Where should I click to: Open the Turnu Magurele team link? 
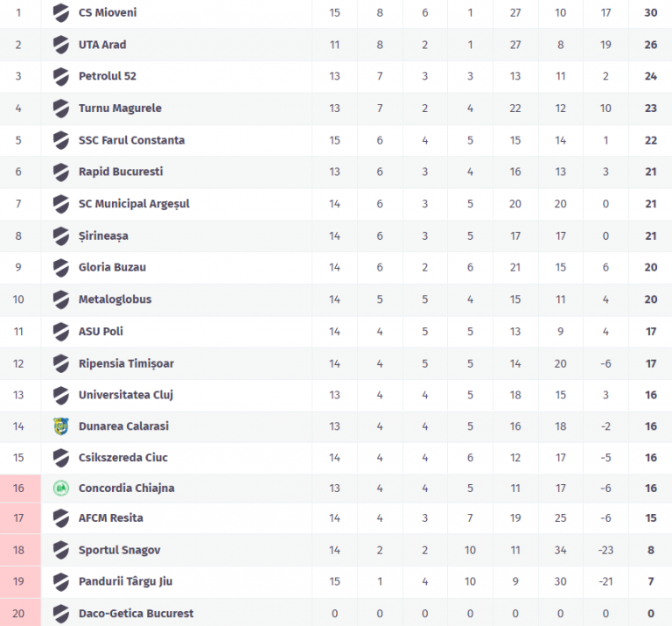(x=120, y=109)
